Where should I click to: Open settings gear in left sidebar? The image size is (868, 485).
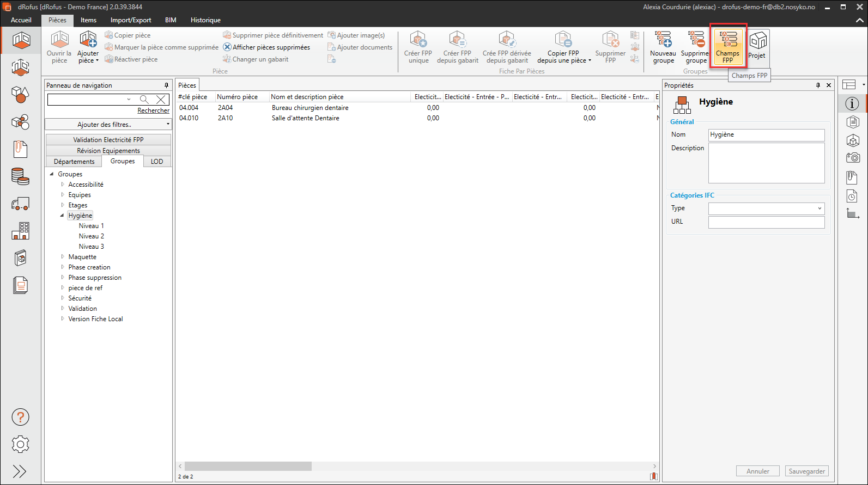tap(20, 444)
